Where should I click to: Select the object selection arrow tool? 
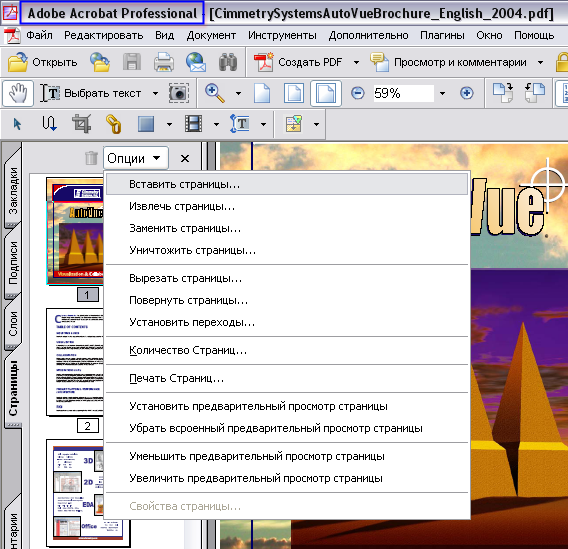(x=17, y=124)
